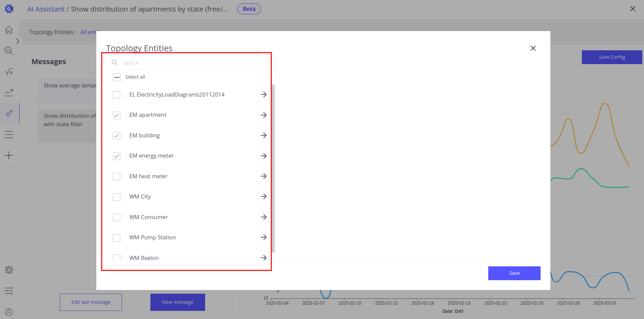
Task: Click the plus icon in sidebar
Action: (9, 155)
